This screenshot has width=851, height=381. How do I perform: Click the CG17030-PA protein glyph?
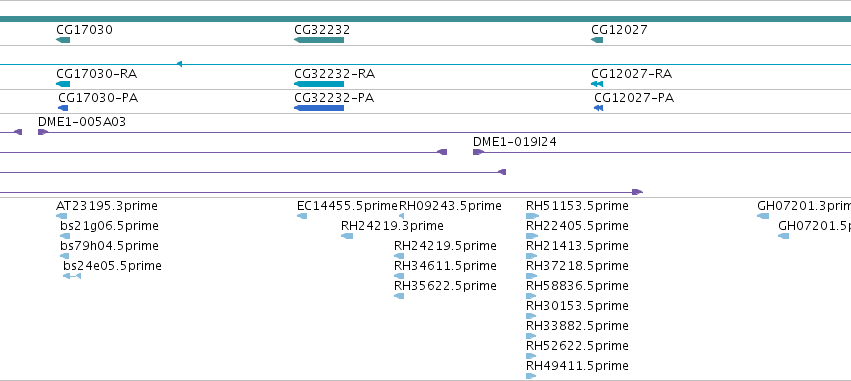click(63, 108)
